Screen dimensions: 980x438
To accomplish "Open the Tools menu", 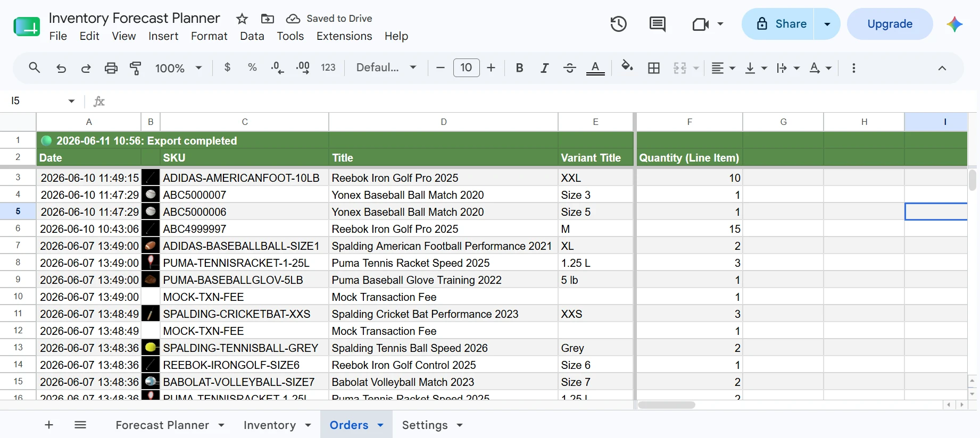I will pyautogui.click(x=290, y=36).
